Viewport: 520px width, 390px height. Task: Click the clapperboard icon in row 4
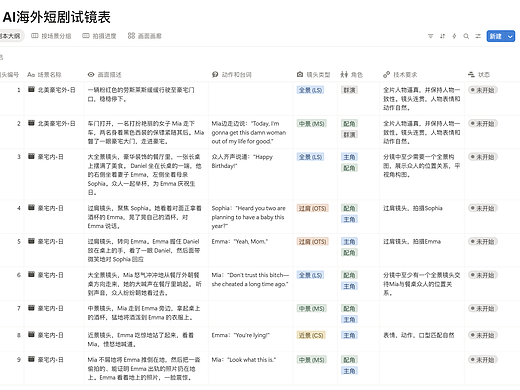pyautogui.click(x=31, y=208)
